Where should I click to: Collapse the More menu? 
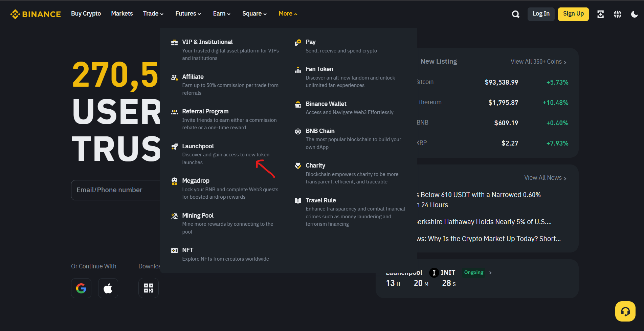288,14
